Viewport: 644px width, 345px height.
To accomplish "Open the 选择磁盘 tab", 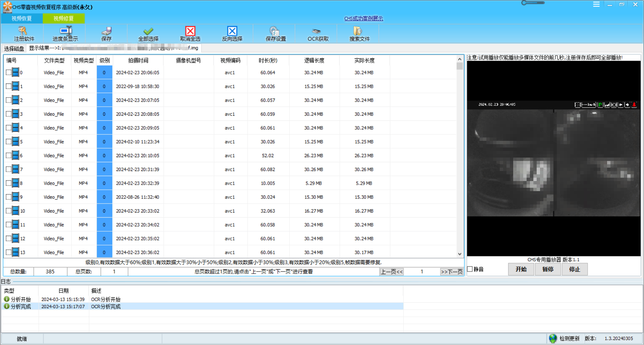I will (14, 49).
